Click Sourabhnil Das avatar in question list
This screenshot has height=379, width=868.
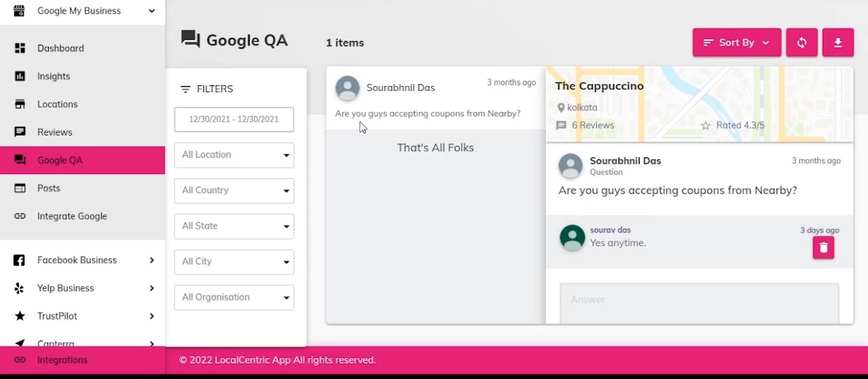[x=347, y=88]
